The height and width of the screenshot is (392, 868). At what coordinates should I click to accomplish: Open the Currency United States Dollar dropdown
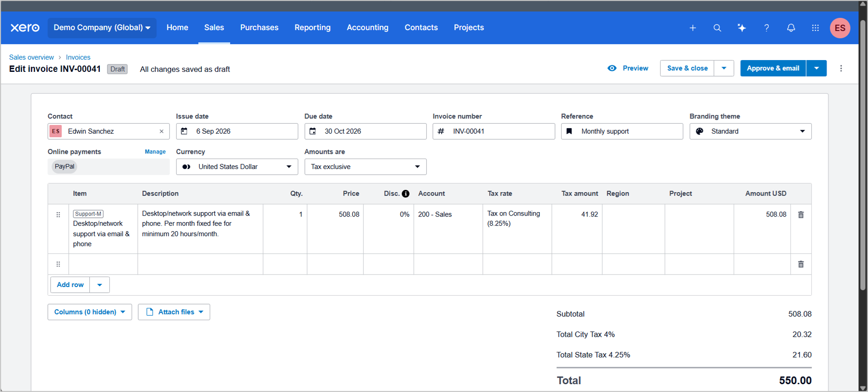point(237,167)
